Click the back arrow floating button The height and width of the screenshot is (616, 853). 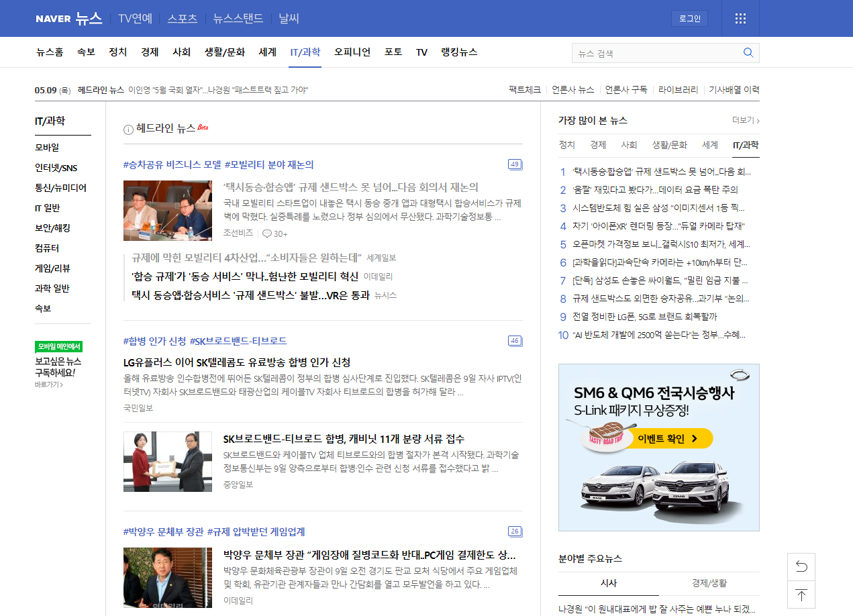pos(801,567)
